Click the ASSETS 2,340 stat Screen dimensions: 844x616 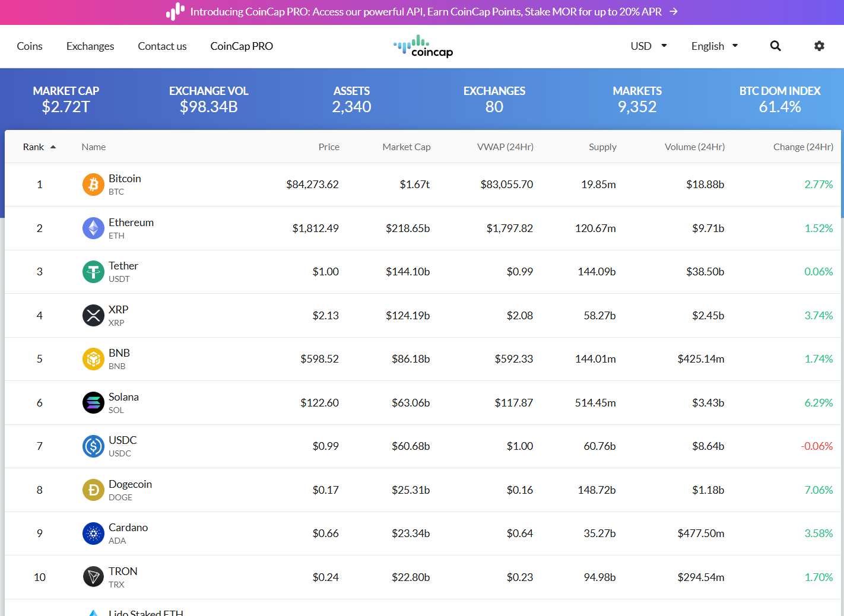click(351, 99)
